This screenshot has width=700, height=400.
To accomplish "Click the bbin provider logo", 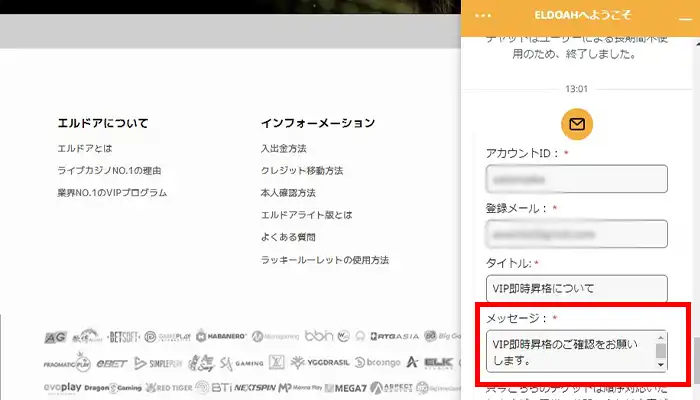I will point(319,336).
